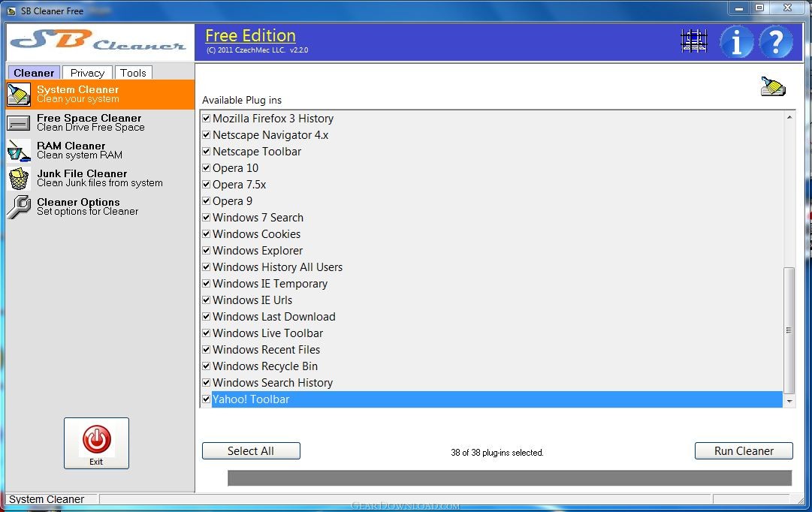Toggle the Opera 9 checkbox
Image resolution: width=812 pixels, height=512 pixels.
tap(206, 201)
